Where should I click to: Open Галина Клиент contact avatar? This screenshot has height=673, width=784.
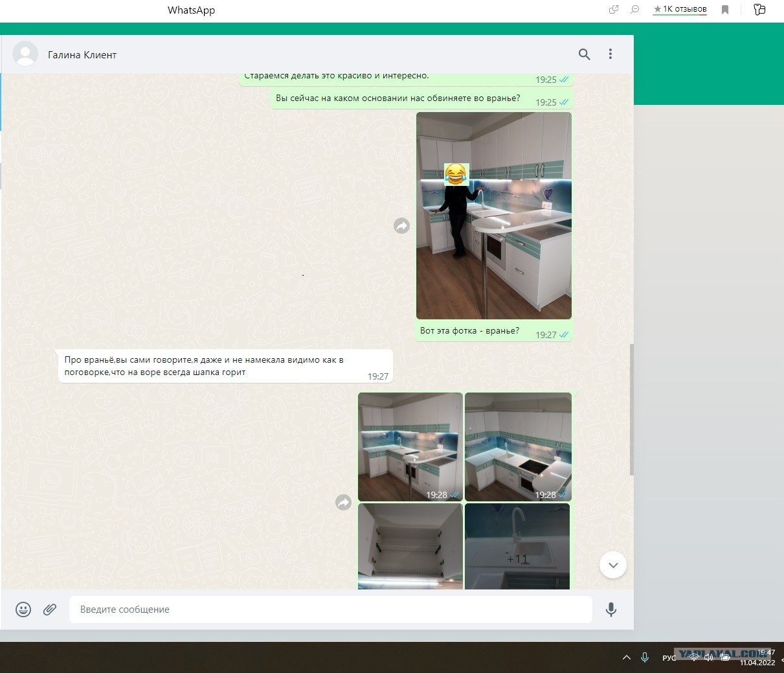(25, 54)
